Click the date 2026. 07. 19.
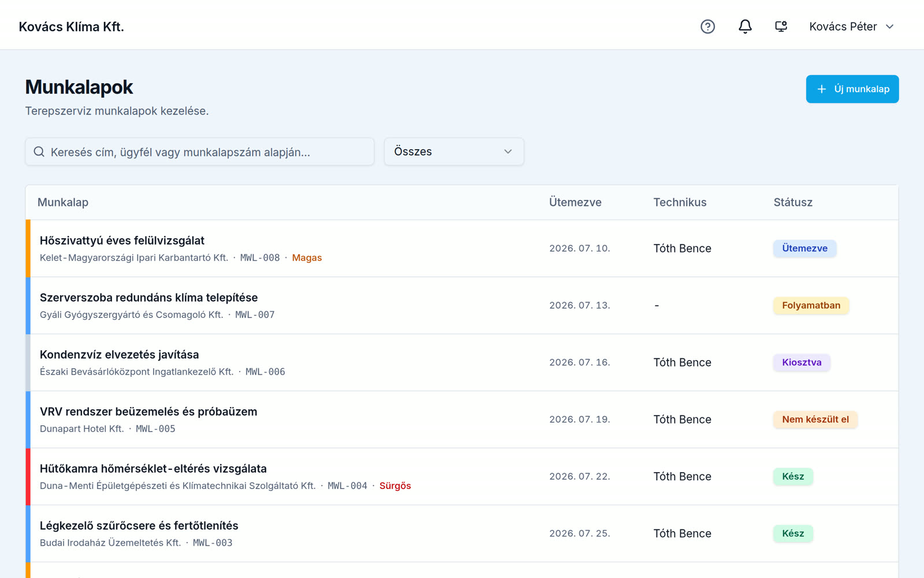Screen dimensions: 924x578 point(580,420)
